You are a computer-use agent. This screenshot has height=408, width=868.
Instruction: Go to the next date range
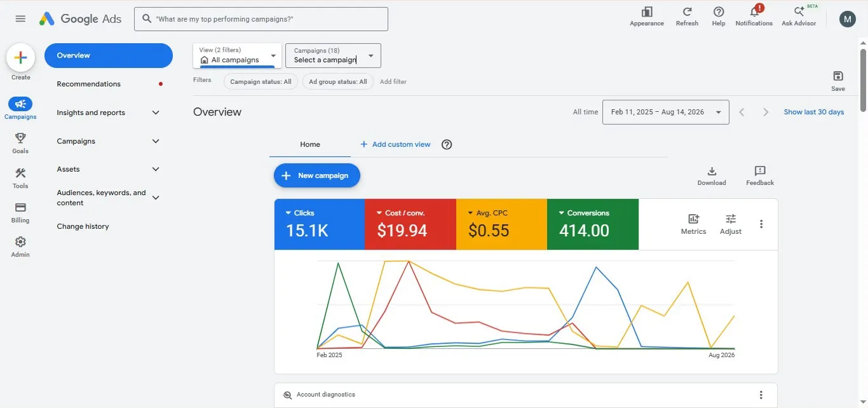click(766, 112)
